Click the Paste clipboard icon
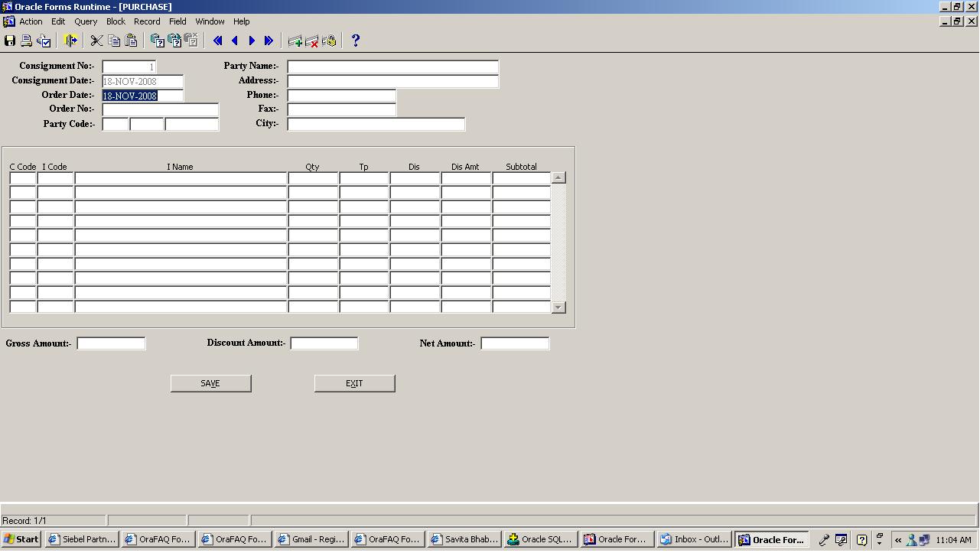The image size is (980, 553). pyautogui.click(x=131, y=41)
